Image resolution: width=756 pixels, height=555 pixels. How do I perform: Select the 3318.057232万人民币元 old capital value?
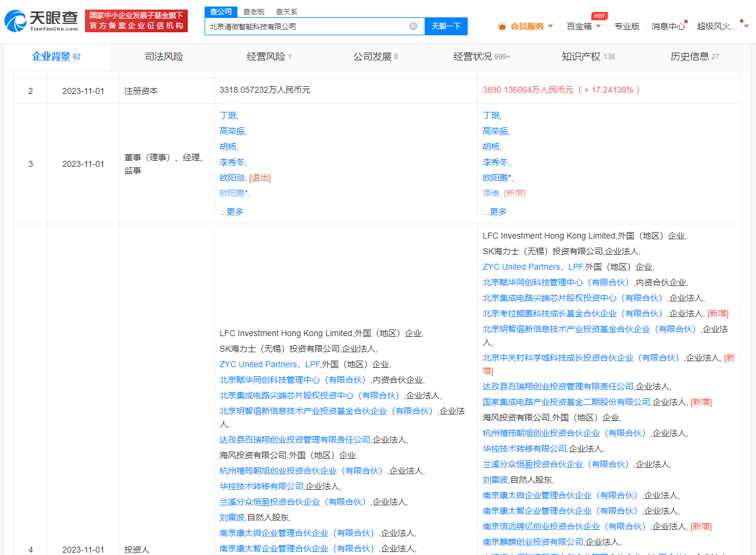point(265,90)
